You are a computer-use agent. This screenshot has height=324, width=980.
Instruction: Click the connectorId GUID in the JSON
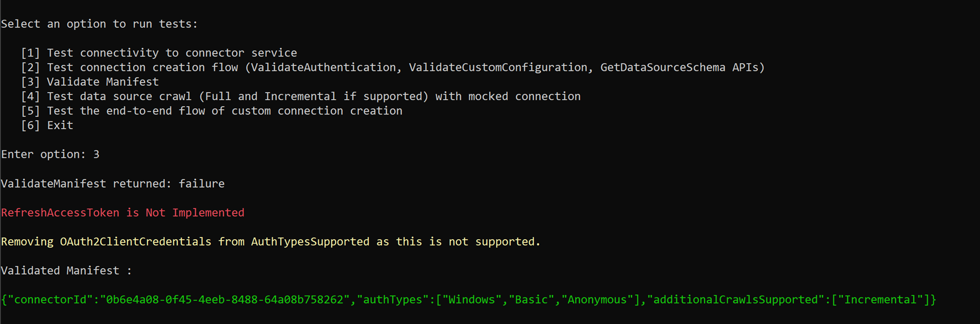click(225, 300)
